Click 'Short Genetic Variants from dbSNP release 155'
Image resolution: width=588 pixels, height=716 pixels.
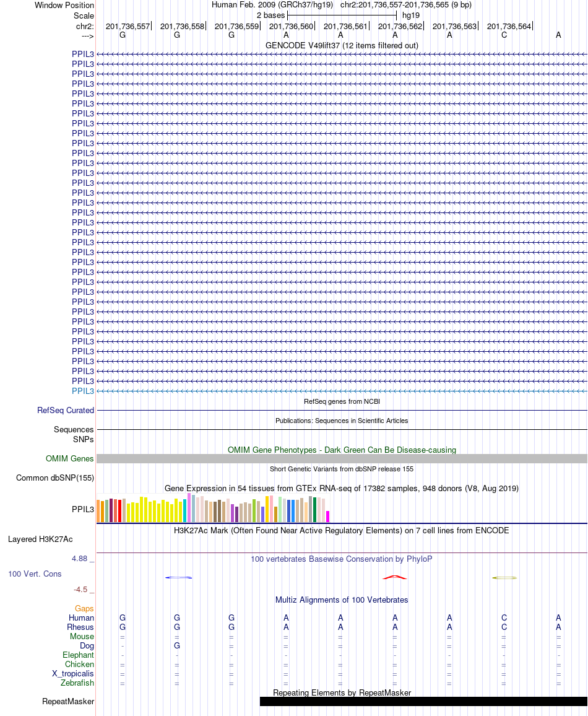coord(342,469)
